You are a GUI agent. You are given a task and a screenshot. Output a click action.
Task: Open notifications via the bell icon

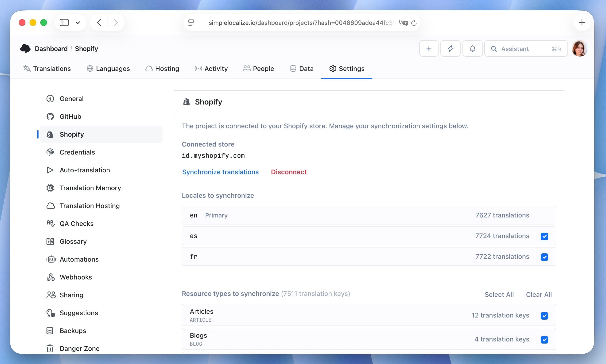[472, 48]
